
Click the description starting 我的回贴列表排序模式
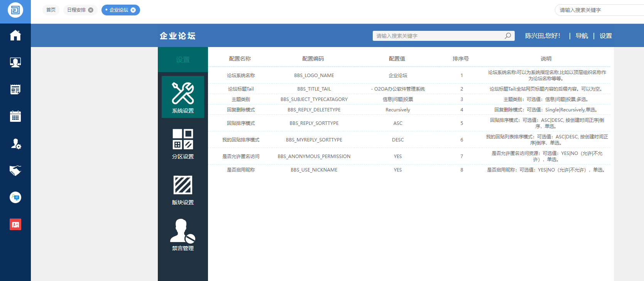point(547,140)
